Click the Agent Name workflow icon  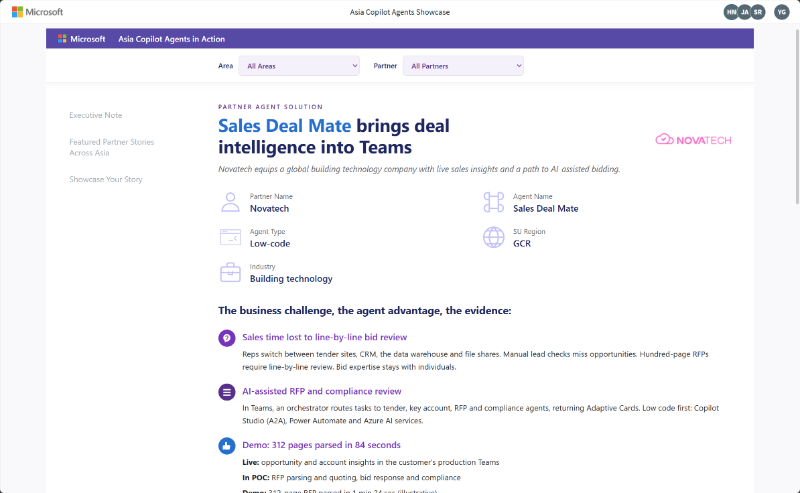click(493, 202)
